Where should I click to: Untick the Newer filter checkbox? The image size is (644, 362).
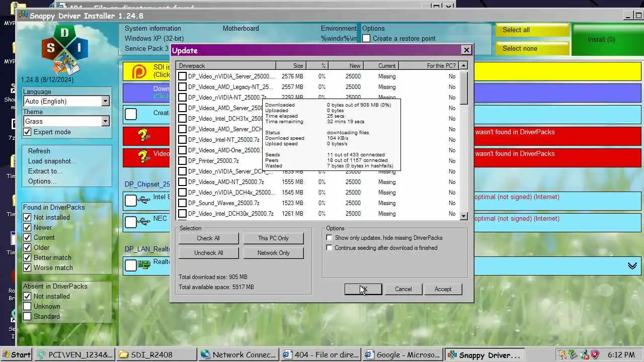click(x=27, y=227)
